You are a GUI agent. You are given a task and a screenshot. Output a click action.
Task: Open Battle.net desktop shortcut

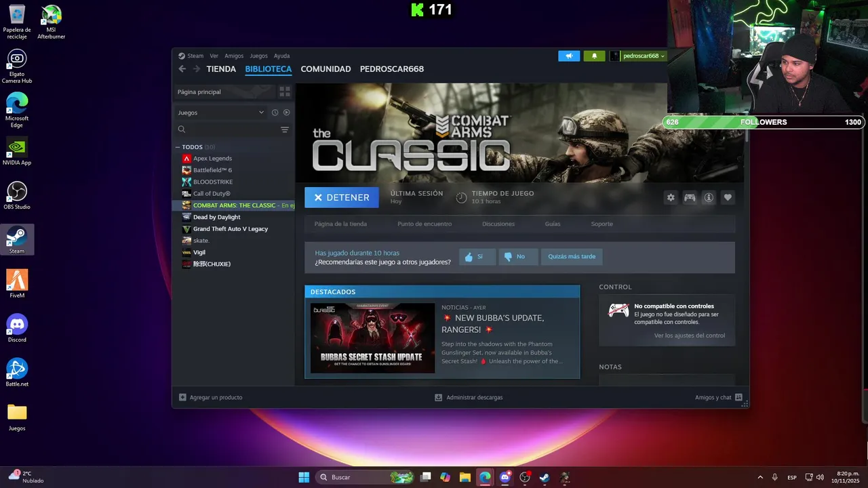click(17, 372)
